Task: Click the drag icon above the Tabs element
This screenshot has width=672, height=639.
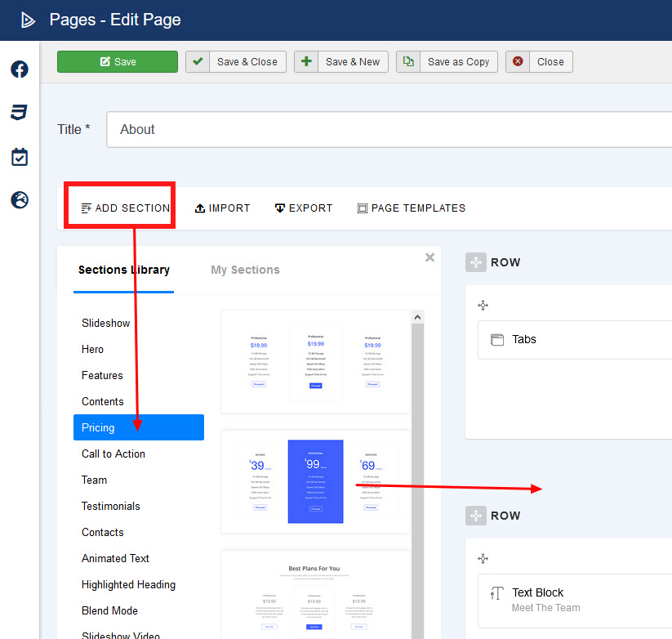Action: [x=483, y=305]
